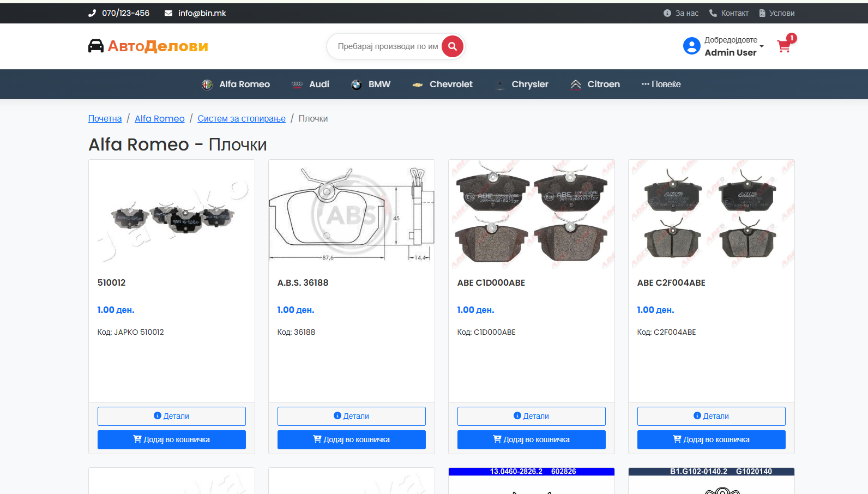The image size is (868, 494).
Task: Click the product search input field
Action: click(387, 46)
